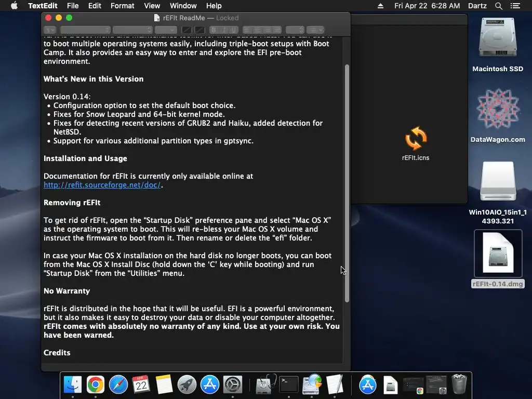The height and width of the screenshot is (399, 532).
Task: Click the "Installation and Usage" heading
Action: coord(86,158)
